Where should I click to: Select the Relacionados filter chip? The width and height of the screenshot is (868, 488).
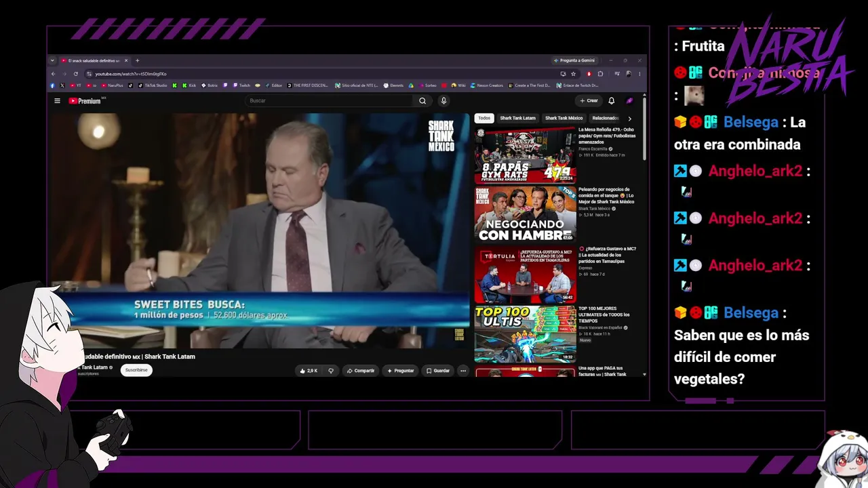click(x=606, y=118)
